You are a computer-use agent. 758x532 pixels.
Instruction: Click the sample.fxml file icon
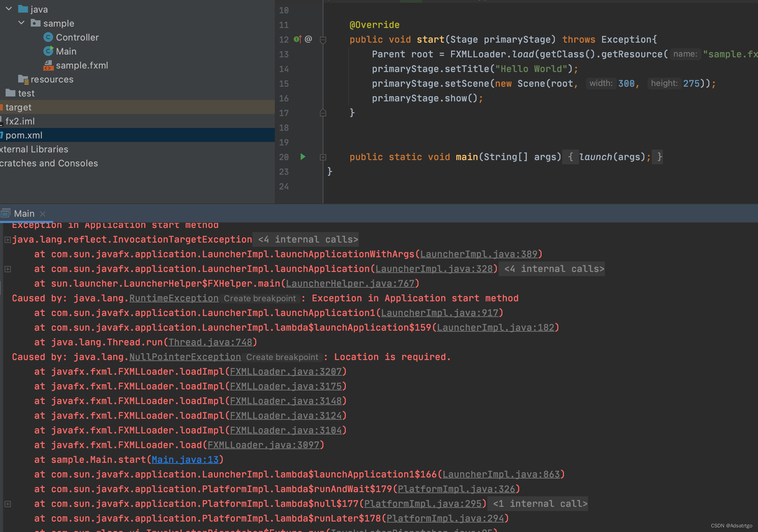pos(48,65)
